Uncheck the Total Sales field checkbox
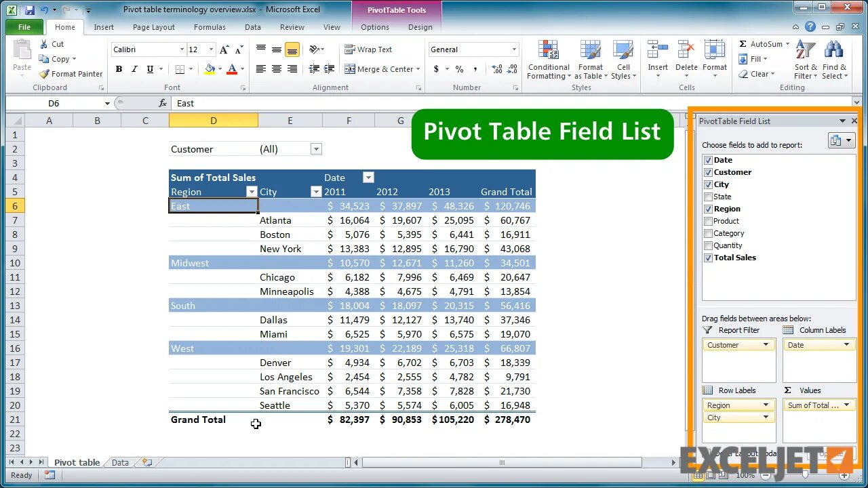Screen dimensions: 868x488 (708, 258)
